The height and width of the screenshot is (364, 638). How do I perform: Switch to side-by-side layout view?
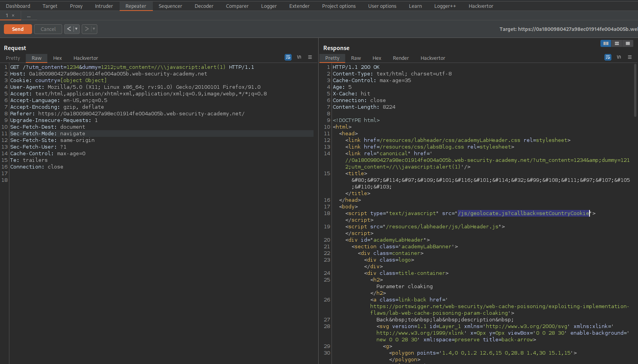606,43
